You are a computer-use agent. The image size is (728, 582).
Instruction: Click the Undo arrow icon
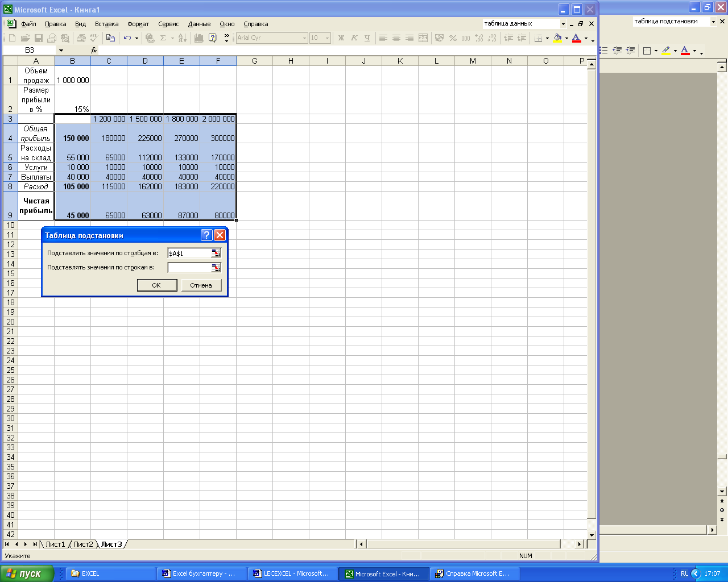click(x=127, y=38)
